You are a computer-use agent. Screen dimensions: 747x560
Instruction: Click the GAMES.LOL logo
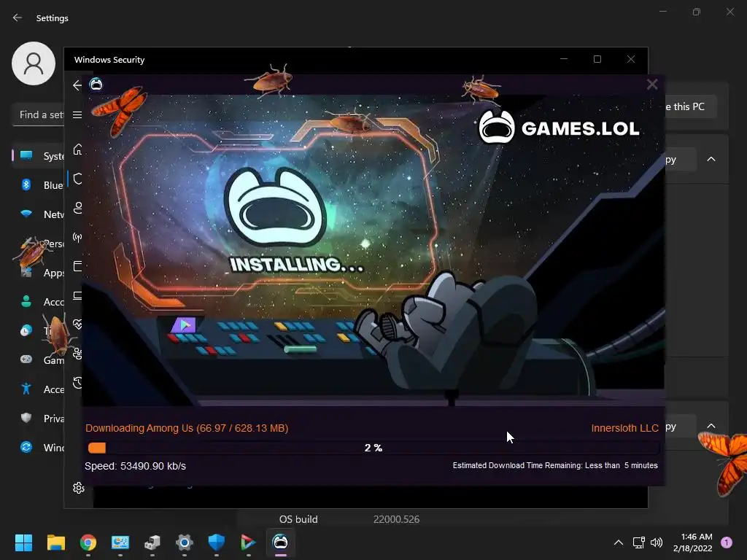[559, 127]
